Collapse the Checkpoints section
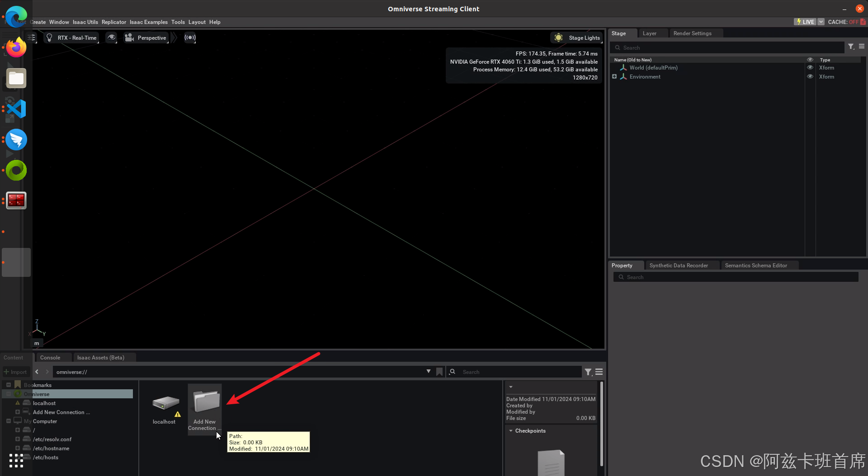868x476 pixels. click(x=511, y=430)
